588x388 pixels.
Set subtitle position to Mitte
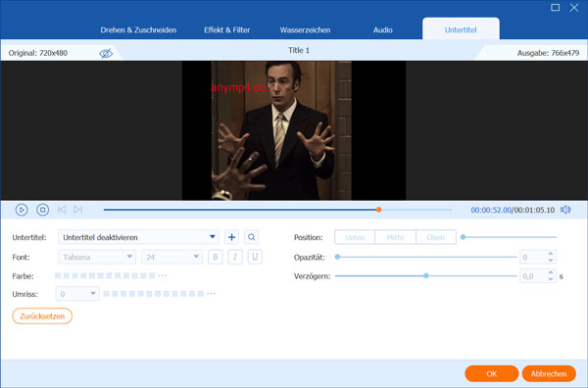(x=395, y=237)
